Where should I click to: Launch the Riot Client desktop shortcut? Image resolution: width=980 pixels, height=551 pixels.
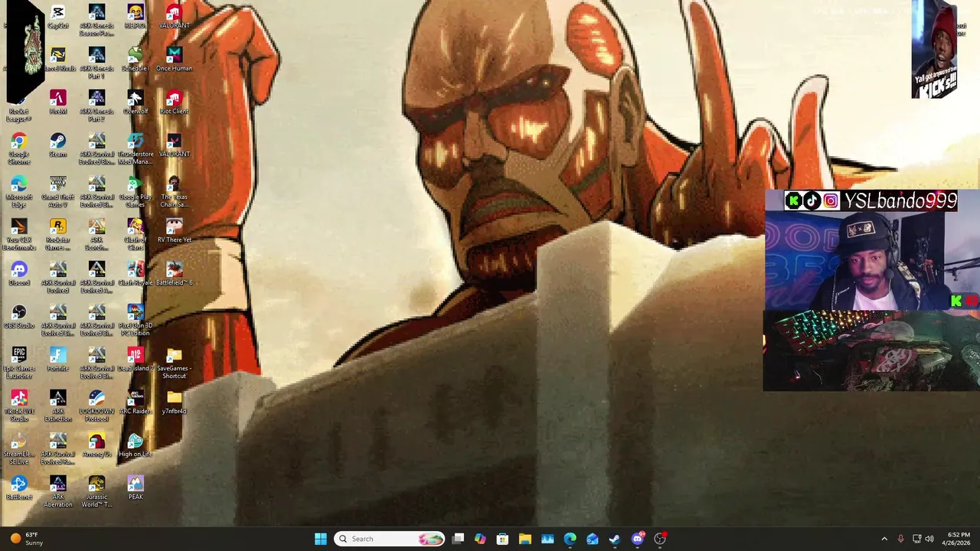pos(175,103)
